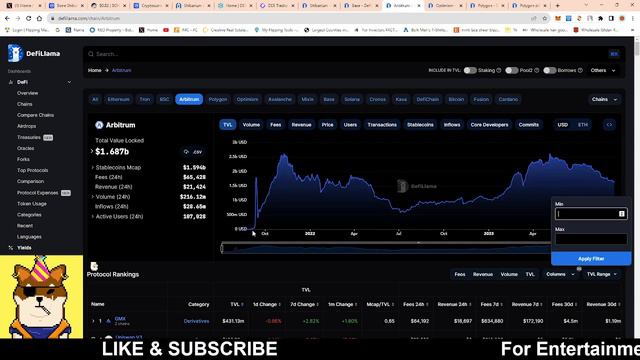This screenshot has height=360, width=640.
Task: Sort by 1d Change column
Action: 267,304
